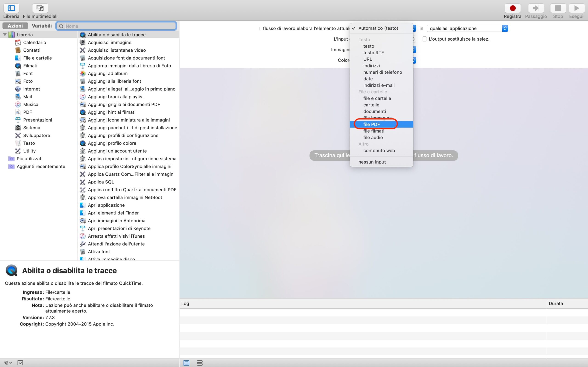588x367 pixels.
Task: Select the PDF category in library
Action: coord(28,112)
